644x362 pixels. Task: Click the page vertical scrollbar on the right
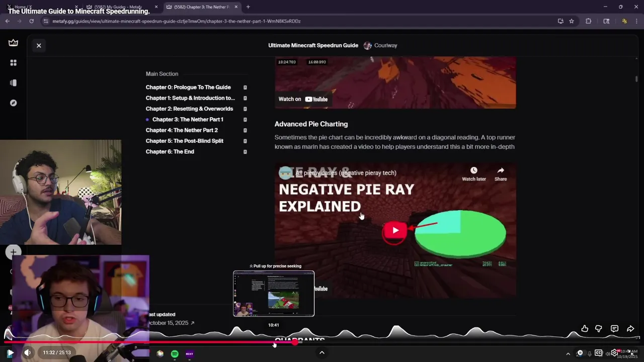coord(636,79)
